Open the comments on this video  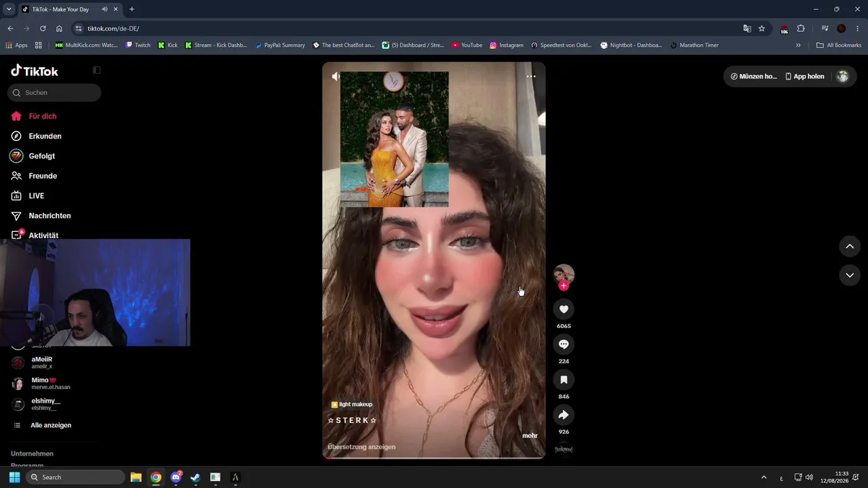pyautogui.click(x=564, y=344)
